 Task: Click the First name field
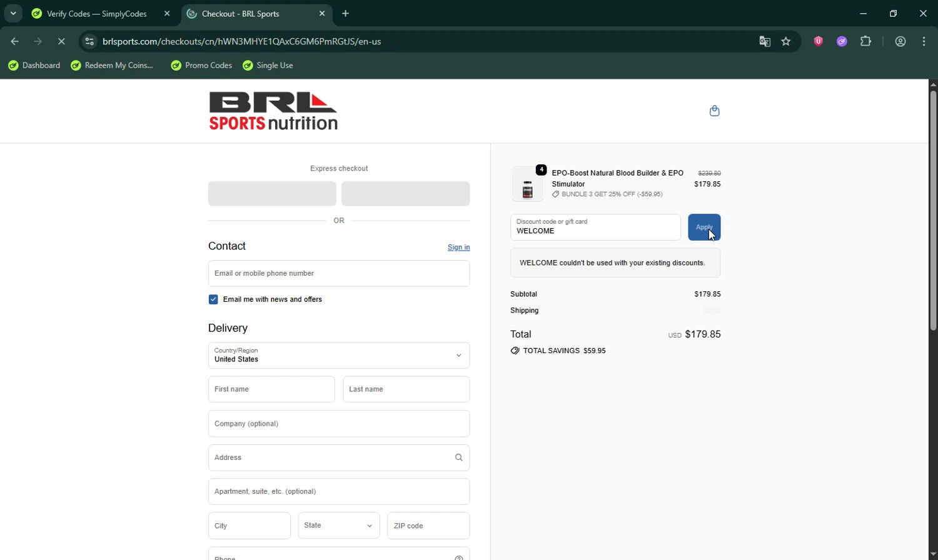click(271, 389)
